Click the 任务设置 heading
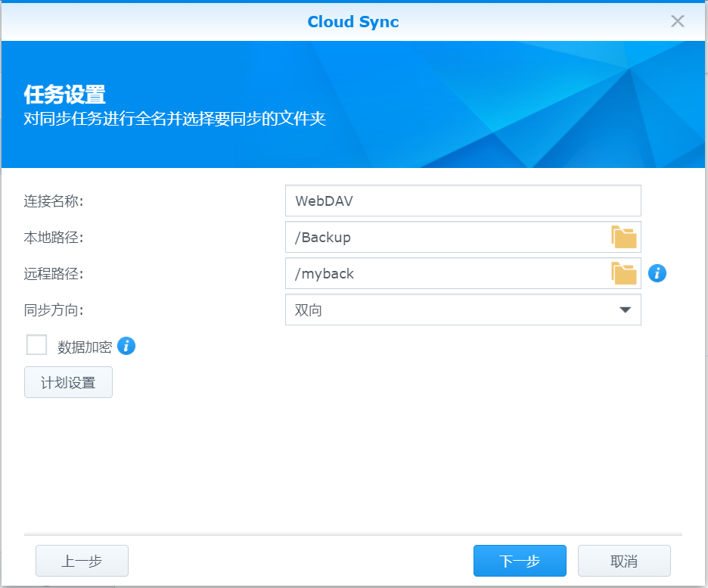 (65, 95)
